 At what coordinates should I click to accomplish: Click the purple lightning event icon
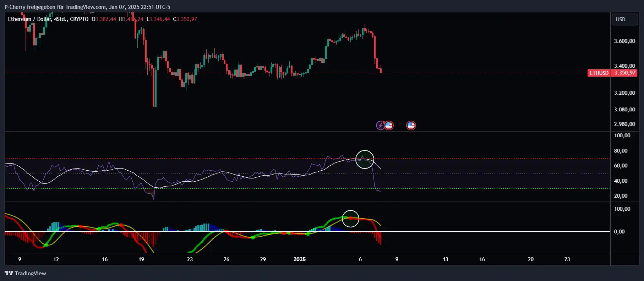[380, 125]
